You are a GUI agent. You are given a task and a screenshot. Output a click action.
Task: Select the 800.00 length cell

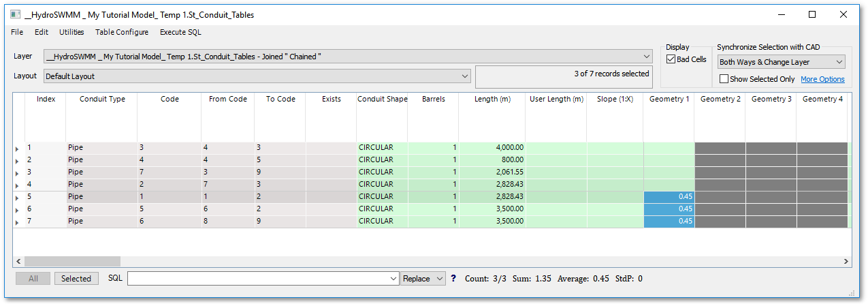[x=492, y=159]
